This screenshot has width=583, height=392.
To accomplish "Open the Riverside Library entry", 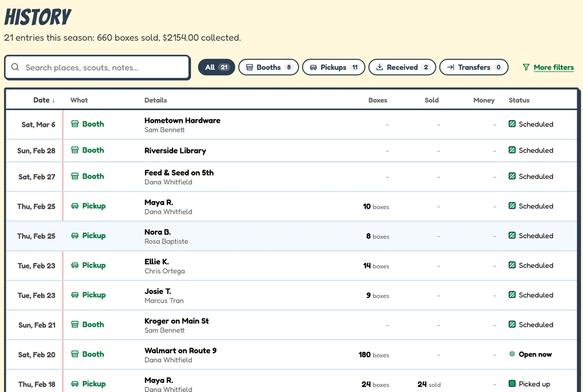I will 291,150.
